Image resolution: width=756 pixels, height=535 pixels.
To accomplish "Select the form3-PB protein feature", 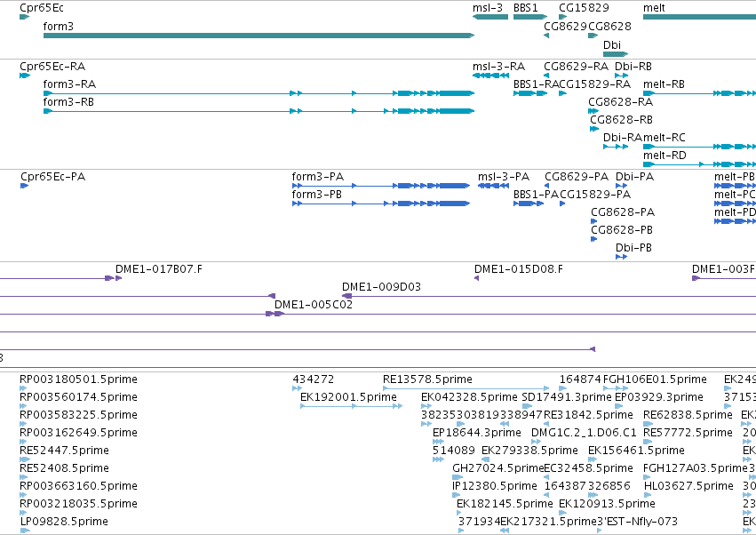I will point(381,204).
